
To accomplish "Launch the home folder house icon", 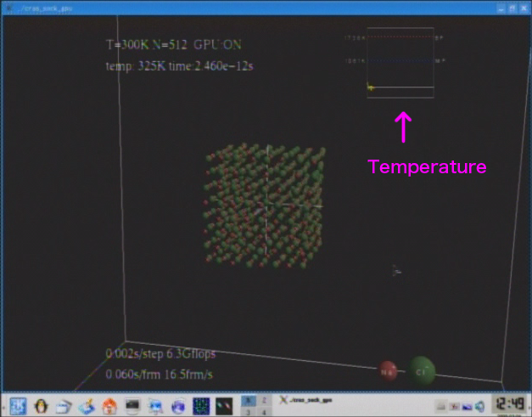I will coord(109,405).
